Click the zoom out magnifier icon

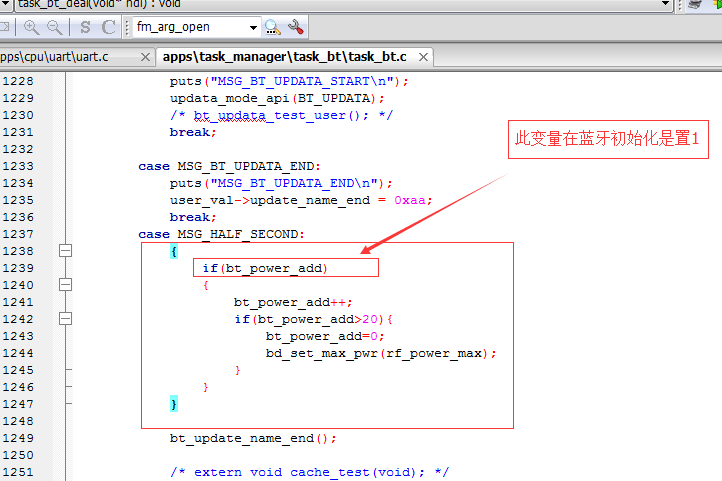point(55,28)
